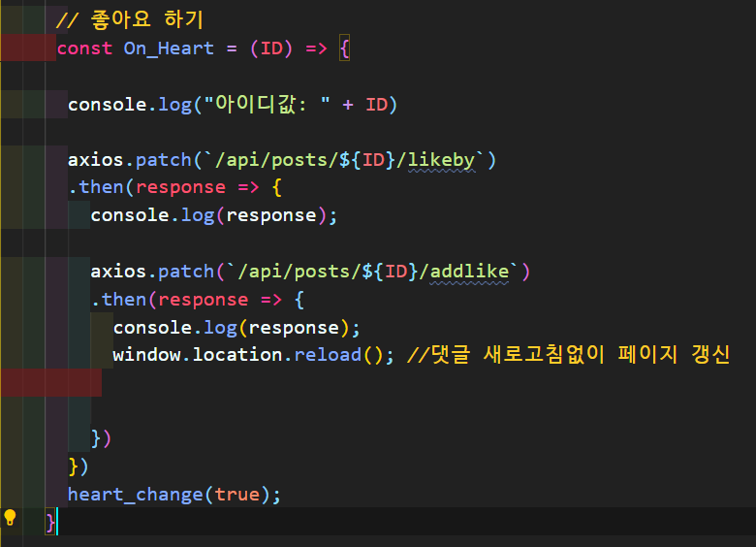Click the second '.then' after addlike call
Viewport: 756px width, 547px height.
pos(118,300)
